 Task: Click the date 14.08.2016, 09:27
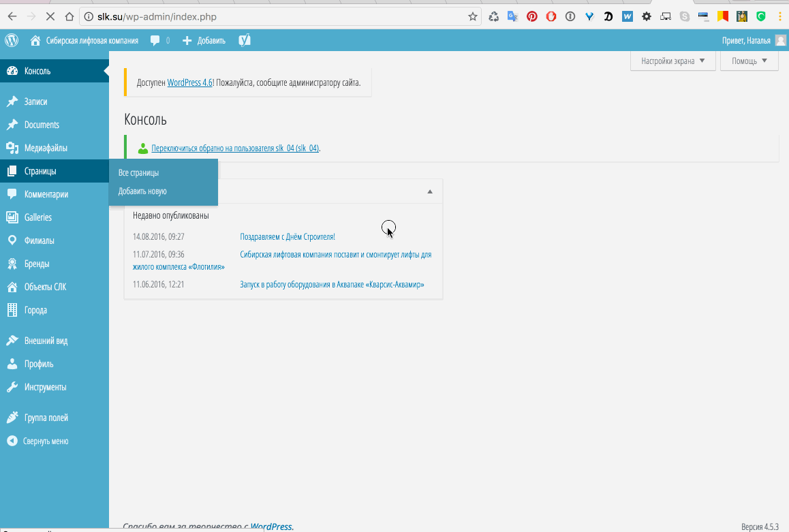point(159,237)
